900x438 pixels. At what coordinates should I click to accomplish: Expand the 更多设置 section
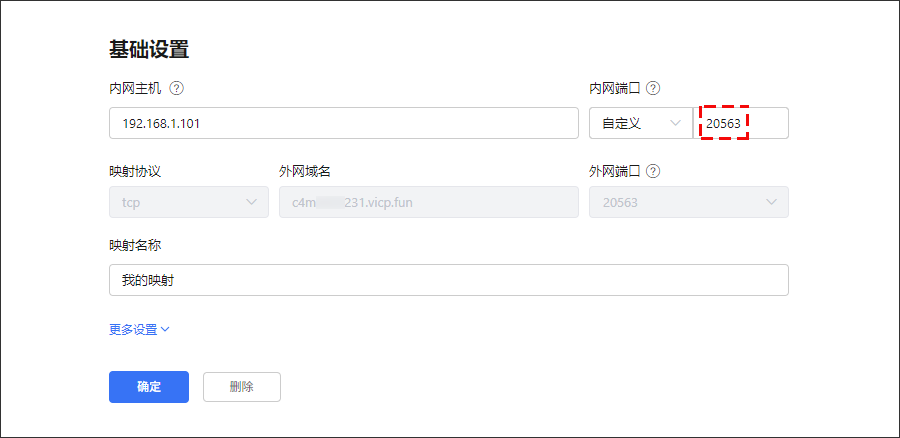(x=139, y=329)
